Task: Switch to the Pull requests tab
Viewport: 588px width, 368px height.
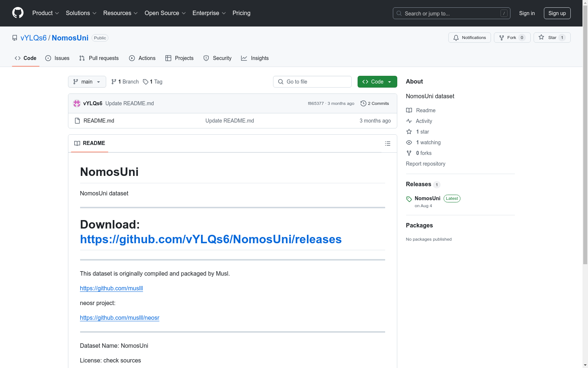Action: tap(99, 58)
